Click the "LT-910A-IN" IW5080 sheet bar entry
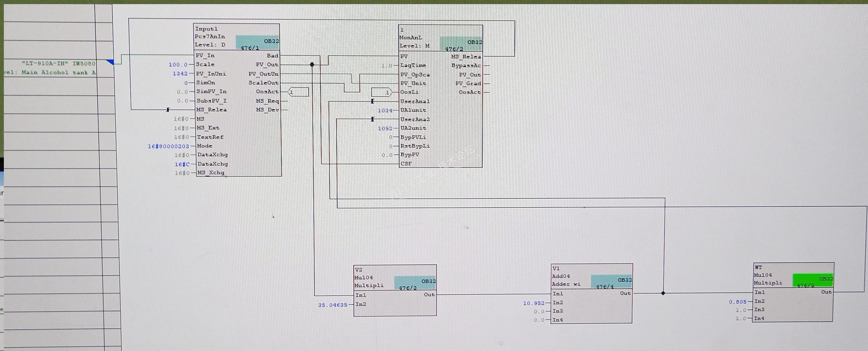The height and width of the screenshot is (351, 868). 59,63
